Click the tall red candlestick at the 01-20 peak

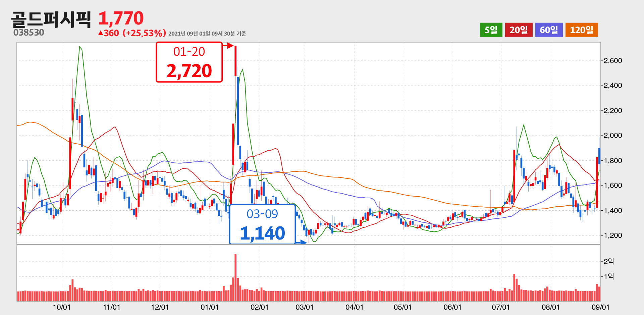(x=235, y=61)
